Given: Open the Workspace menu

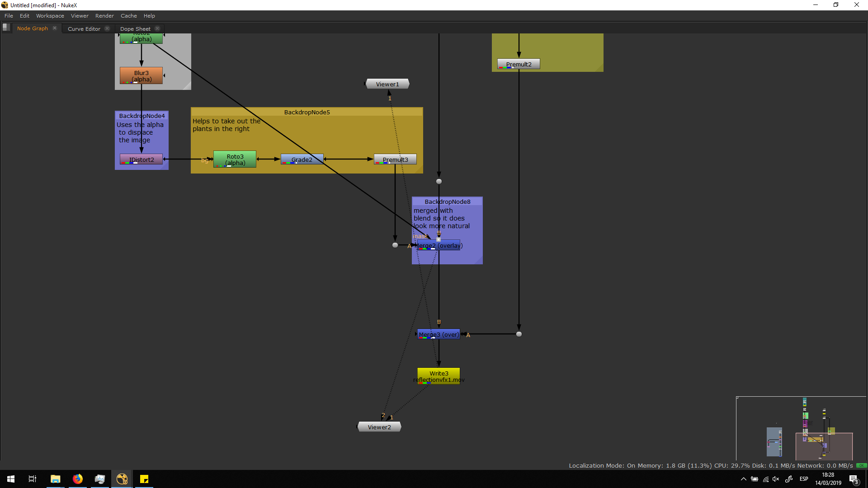Looking at the screenshot, I should (x=50, y=16).
